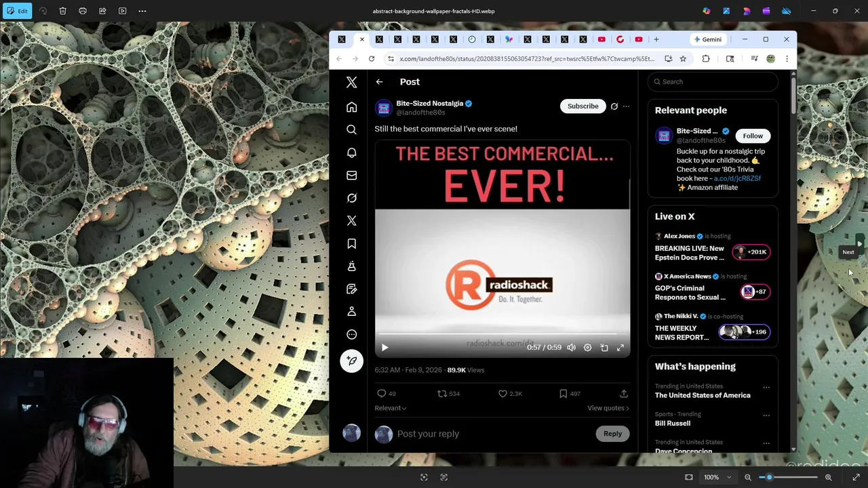Open Messages envelope in X sidebar
Viewport: 868px width, 488px height.
click(351, 176)
